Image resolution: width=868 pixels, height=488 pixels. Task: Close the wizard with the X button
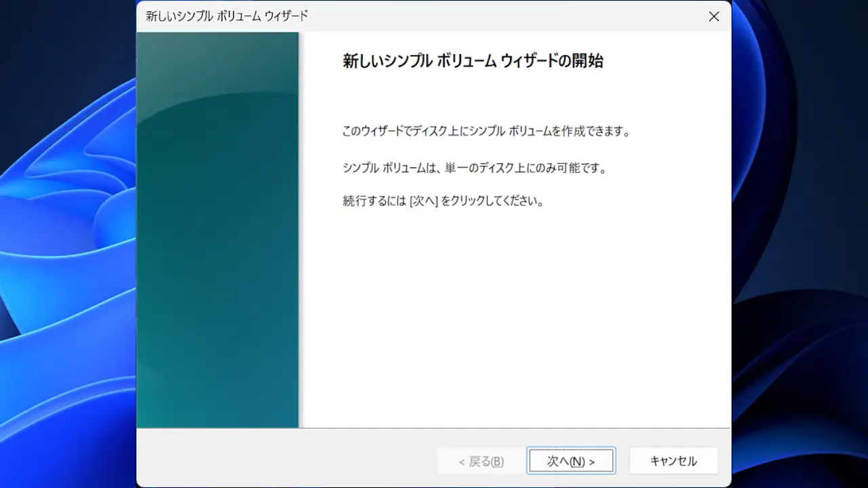(x=713, y=16)
